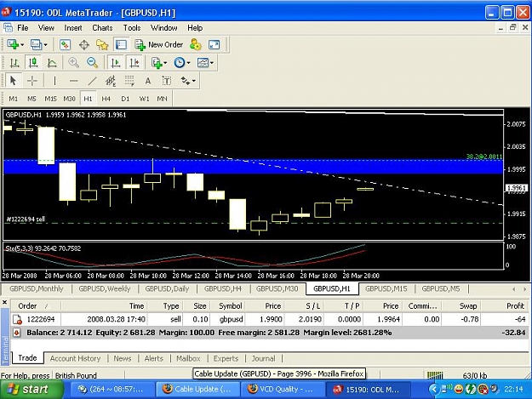Expand the Profiles dropdown arrow

[x=45, y=45]
